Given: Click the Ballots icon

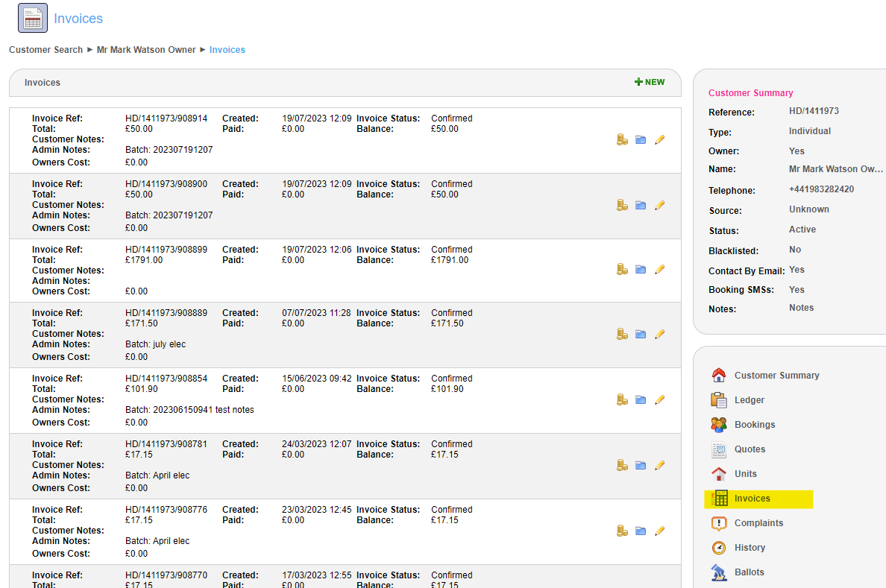Looking at the screenshot, I should (719, 572).
